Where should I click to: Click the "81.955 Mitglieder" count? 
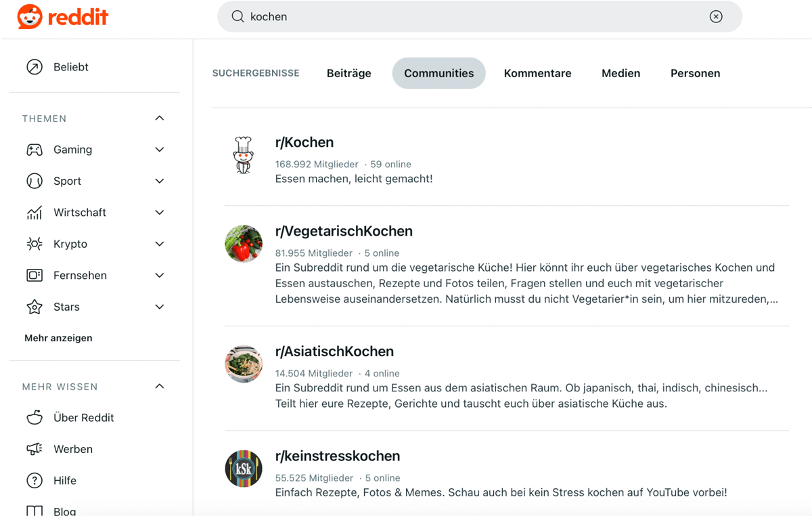314,253
